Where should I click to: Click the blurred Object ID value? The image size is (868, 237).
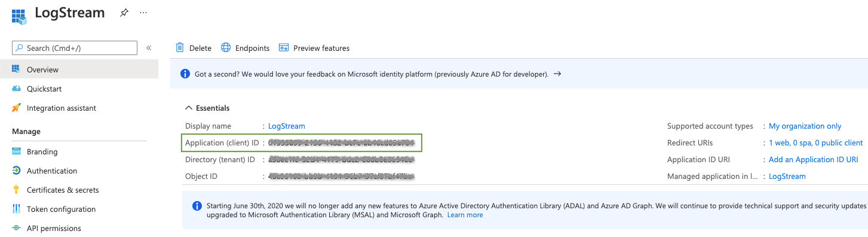341,176
